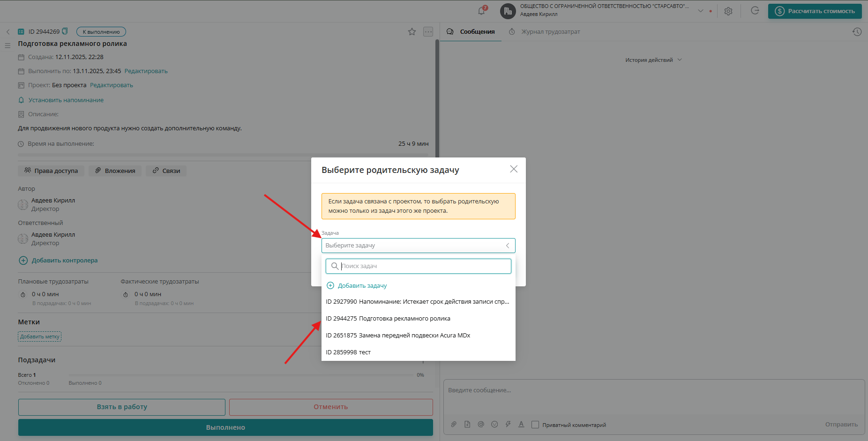Open the sidebar hamburger menu
The height and width of the screenshot is (441, 868).
click(7, 45)
